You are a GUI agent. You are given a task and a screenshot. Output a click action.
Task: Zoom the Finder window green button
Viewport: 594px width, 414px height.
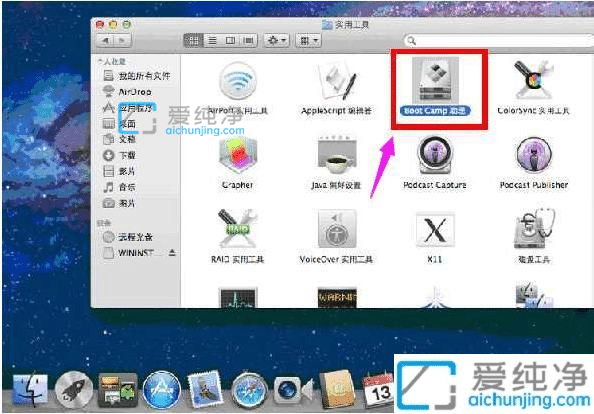click(x=127, y=25)
